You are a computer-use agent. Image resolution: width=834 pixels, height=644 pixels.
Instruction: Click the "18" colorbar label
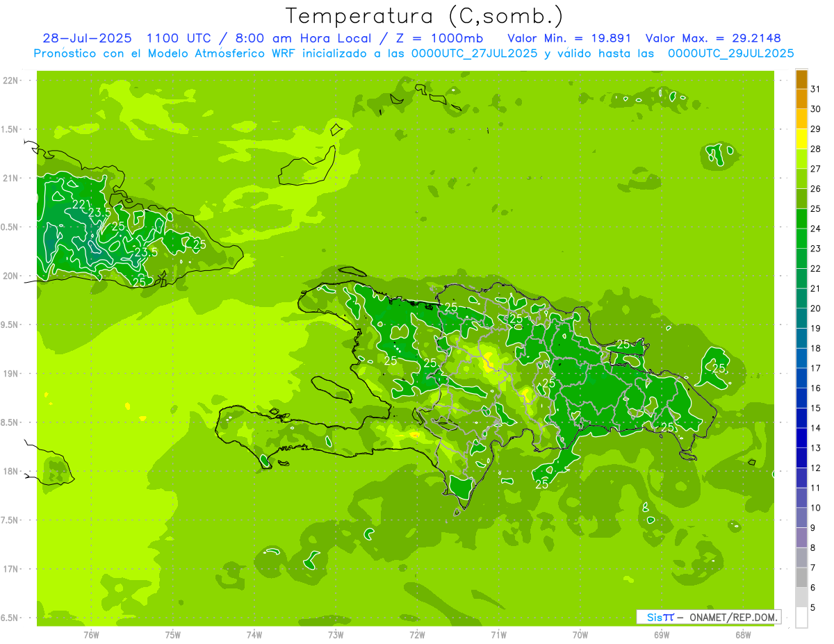[815, 349]
